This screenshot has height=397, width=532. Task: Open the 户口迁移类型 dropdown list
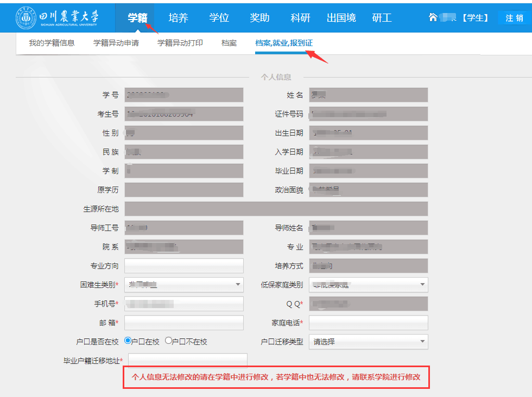point(368,342)
